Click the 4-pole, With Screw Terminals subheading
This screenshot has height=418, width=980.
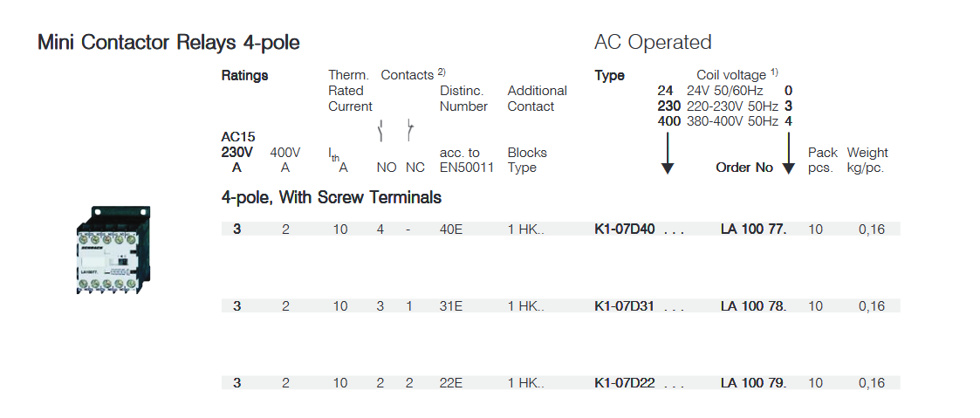tap(332, 197)
